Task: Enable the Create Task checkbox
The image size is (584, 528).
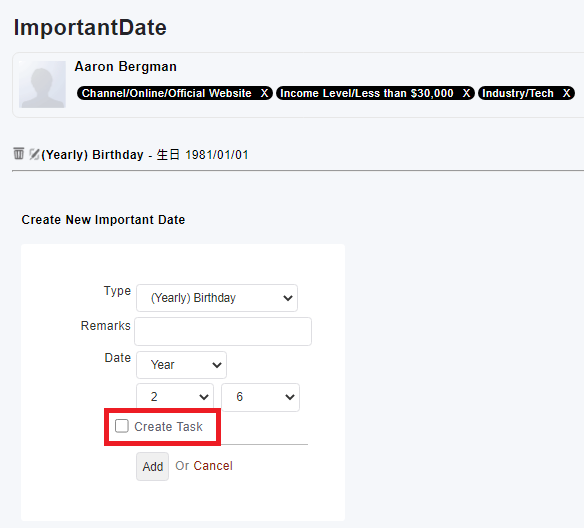Action: pyautogui.click(x=122, y=426)
